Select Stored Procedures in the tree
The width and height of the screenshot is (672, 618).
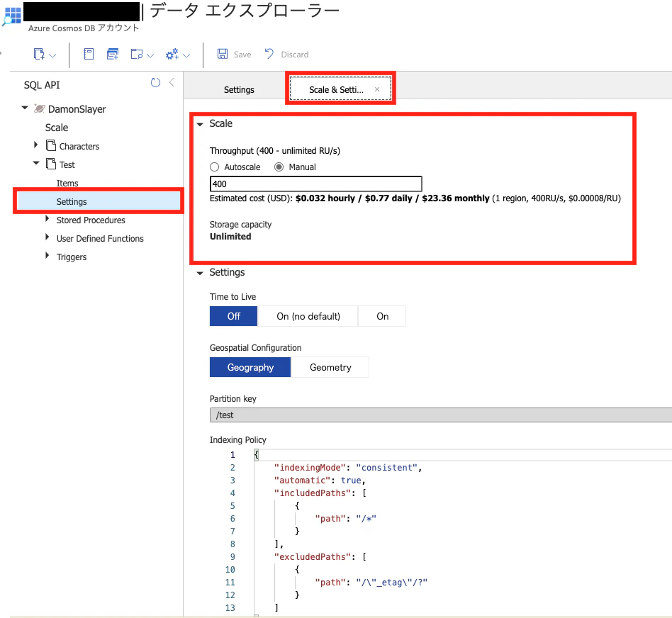point(91,220)
